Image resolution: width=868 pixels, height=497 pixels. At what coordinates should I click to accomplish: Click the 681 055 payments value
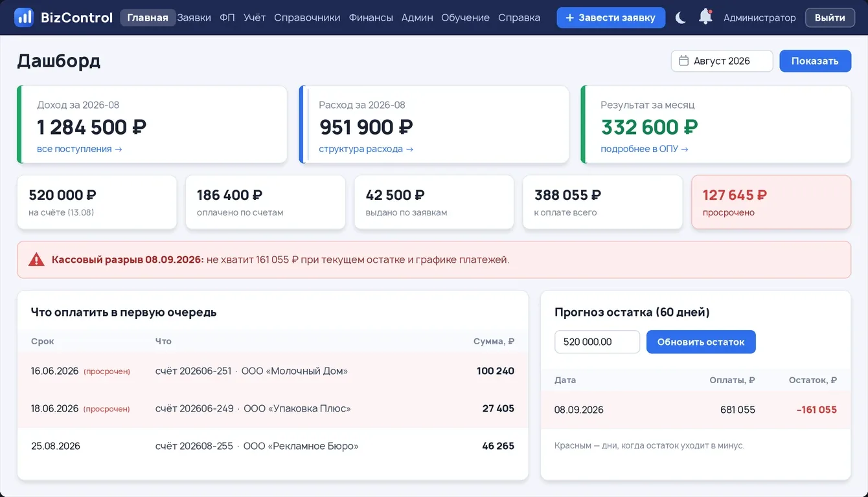point(738,410)
